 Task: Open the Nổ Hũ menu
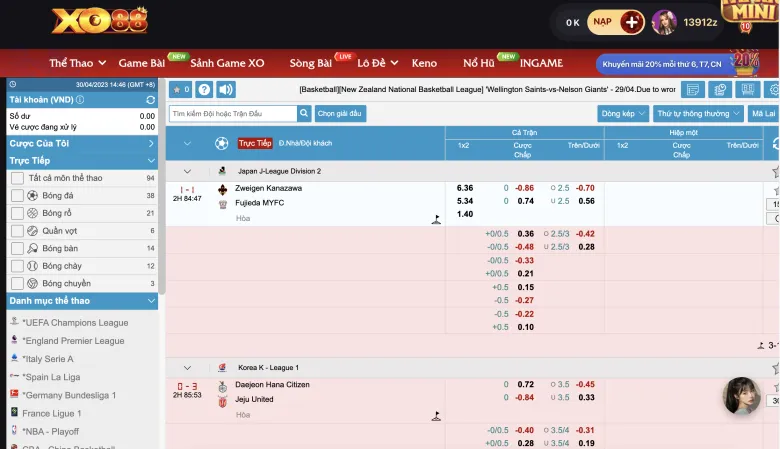[x=479, y=63]
